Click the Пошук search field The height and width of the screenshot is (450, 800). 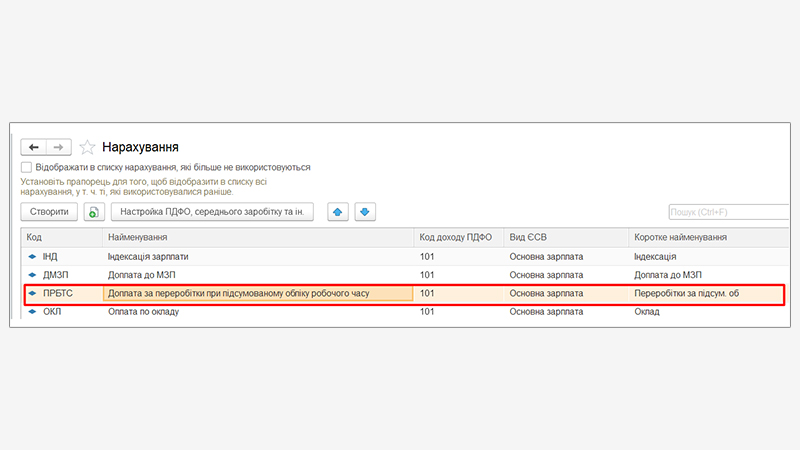click(728, 212)
